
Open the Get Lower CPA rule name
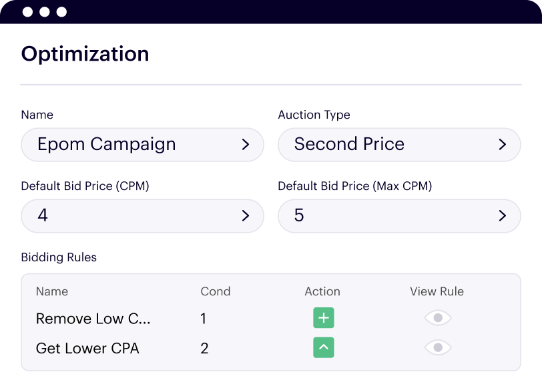[87, 348]
